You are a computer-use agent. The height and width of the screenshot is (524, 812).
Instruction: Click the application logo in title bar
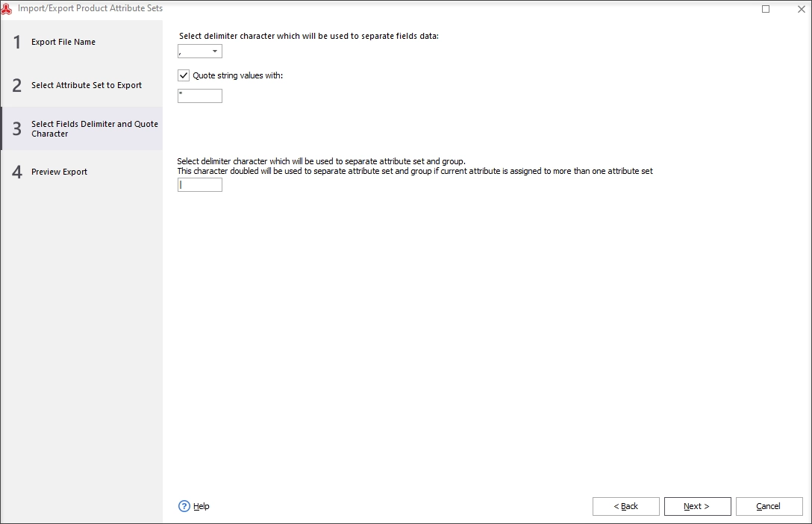6,8
